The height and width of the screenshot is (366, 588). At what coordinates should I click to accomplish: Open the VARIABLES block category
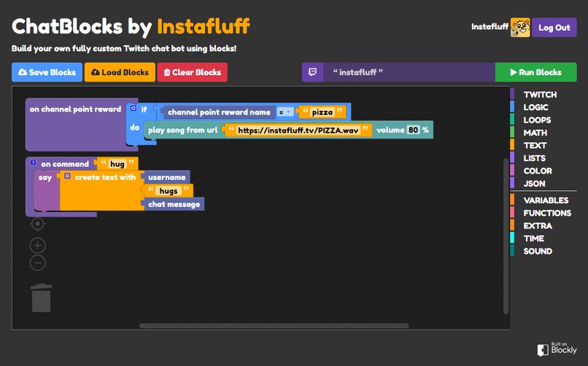(x=546, y=200)
